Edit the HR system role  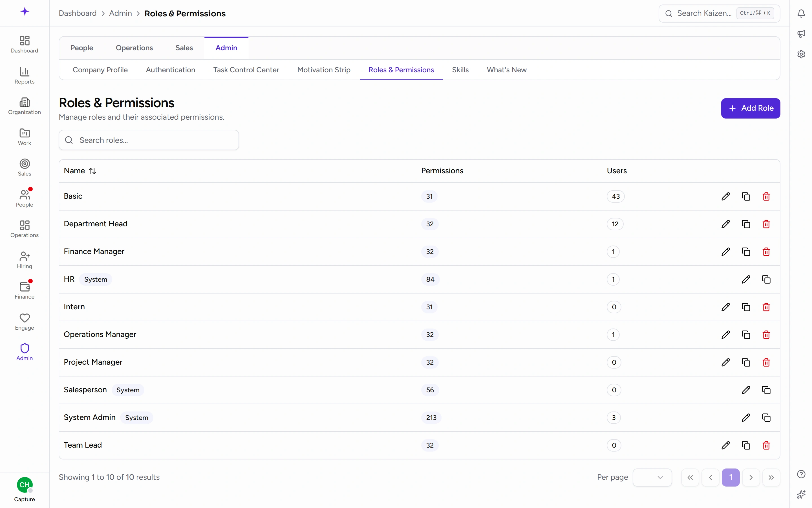[x=745, y=279]
